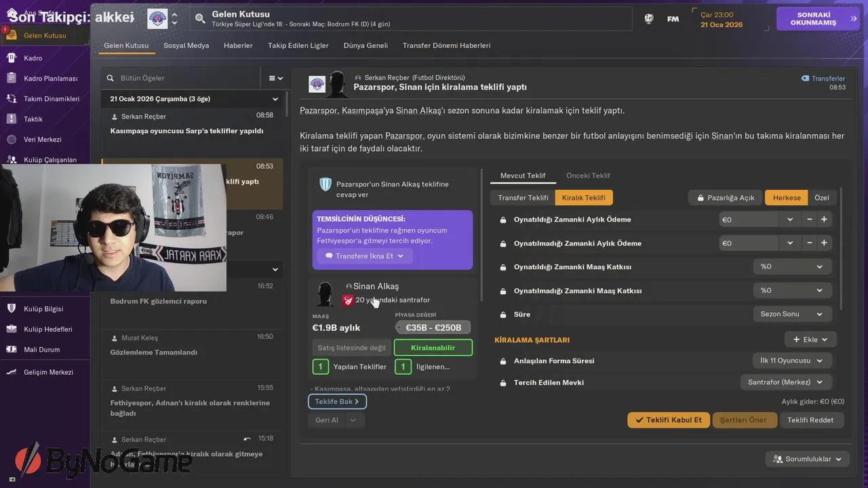Toggle lock on Oynatılmadığı Zamanki Aylık Ödeme
The height and width of the screenshot is (488, 868).
click(x=503, y=243)
